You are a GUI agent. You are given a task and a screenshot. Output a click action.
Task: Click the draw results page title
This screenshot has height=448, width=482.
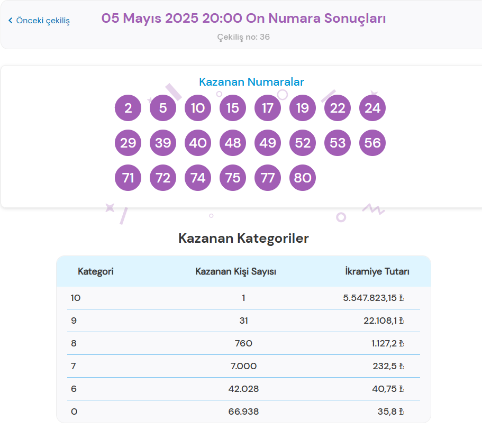coord(243,18)
